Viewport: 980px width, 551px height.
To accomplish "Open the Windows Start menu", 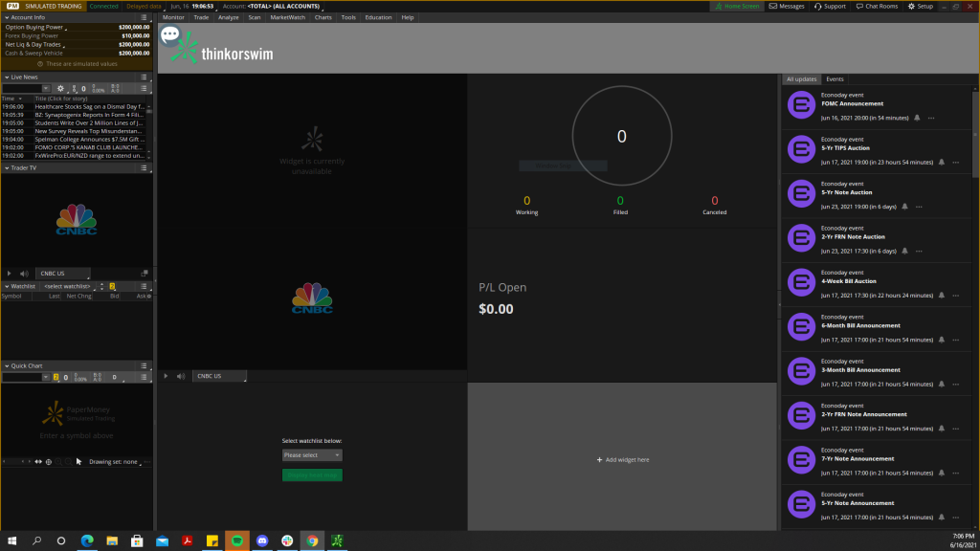I will (x=11, y=541).
